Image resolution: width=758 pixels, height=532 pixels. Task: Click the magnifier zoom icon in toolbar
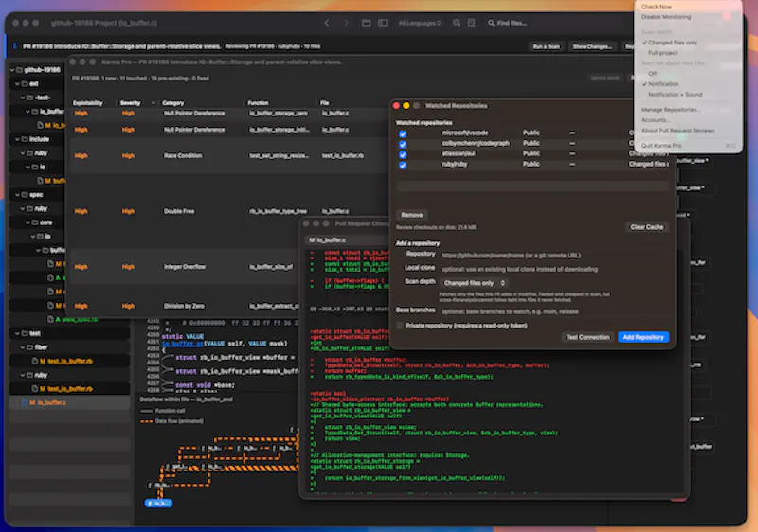[x=457, y=23]
